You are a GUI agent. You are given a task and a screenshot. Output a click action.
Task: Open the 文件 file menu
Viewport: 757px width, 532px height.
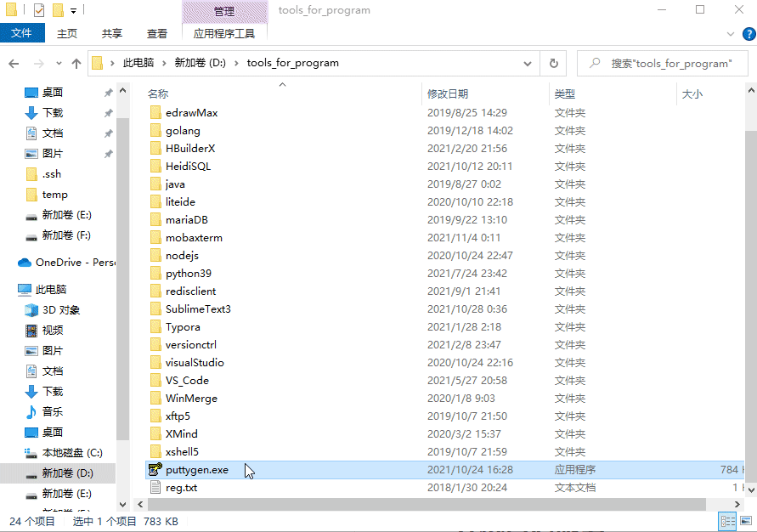[22, 33]
